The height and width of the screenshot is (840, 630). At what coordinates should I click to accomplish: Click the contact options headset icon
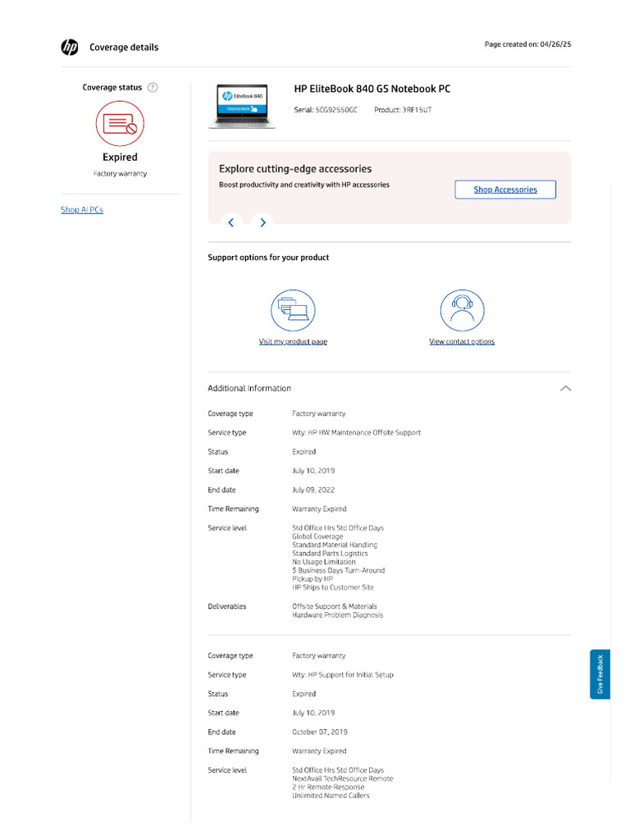462,311
